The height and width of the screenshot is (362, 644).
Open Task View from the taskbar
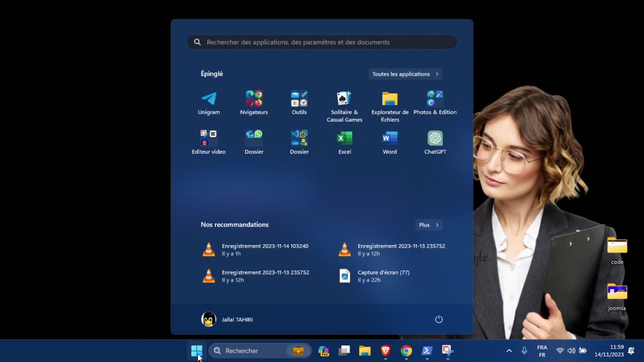coord(344,350)
